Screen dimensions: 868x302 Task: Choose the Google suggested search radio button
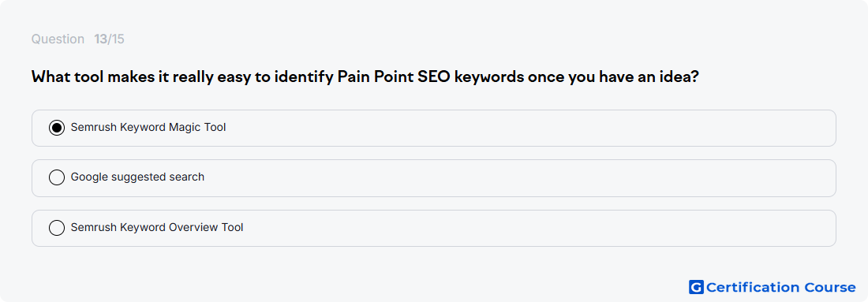[x=57, y=177]
